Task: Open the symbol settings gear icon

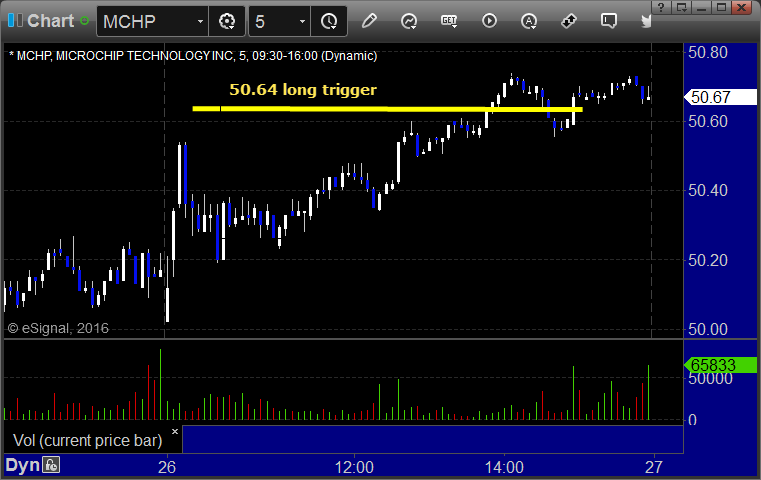Action: click(227, 21)
